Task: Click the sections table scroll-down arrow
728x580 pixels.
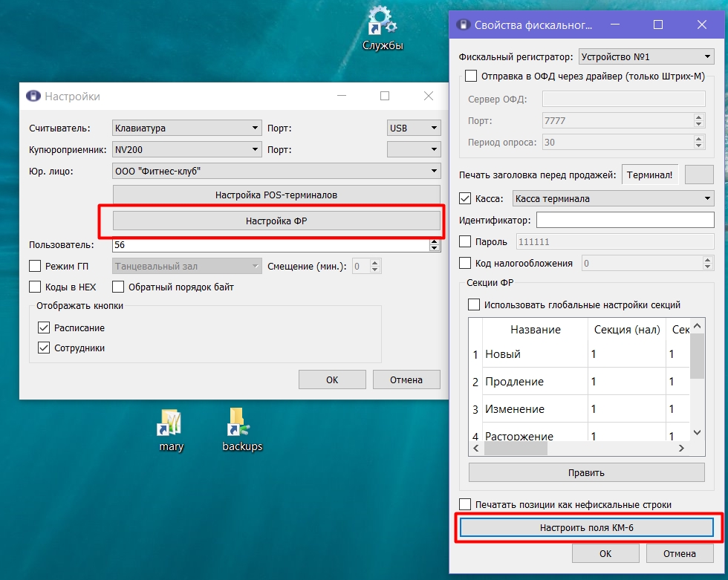Action: pos(697,432)
